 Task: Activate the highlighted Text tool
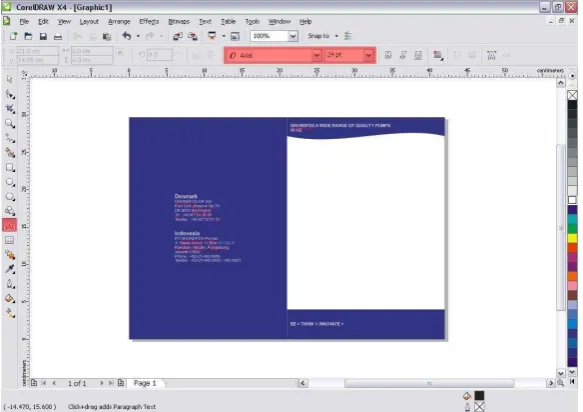coord(10,225)
